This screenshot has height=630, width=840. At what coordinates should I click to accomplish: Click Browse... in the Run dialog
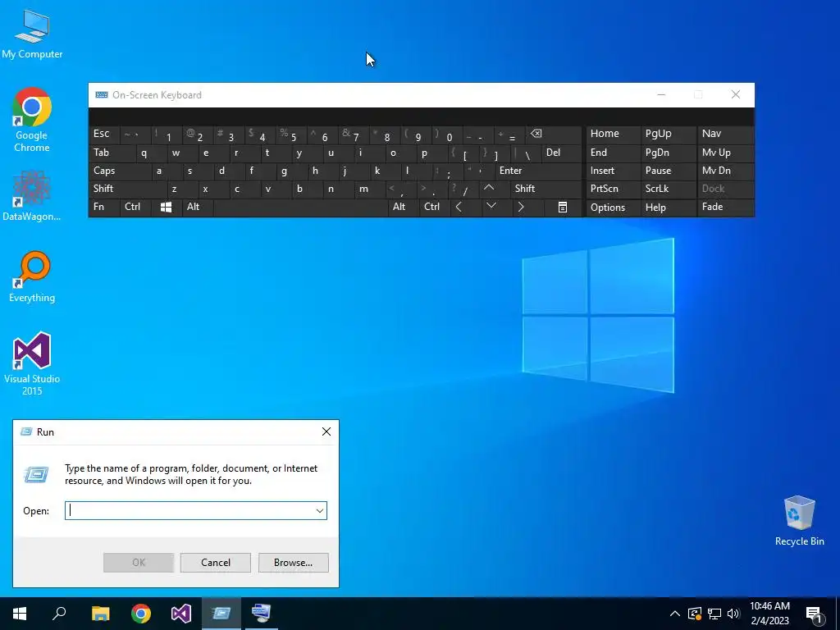pyautogui.click(x=293, y=563)
